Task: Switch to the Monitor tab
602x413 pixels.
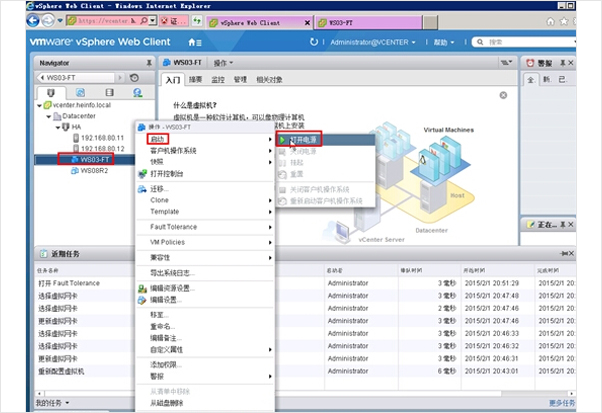Action: tap(218, 79)
